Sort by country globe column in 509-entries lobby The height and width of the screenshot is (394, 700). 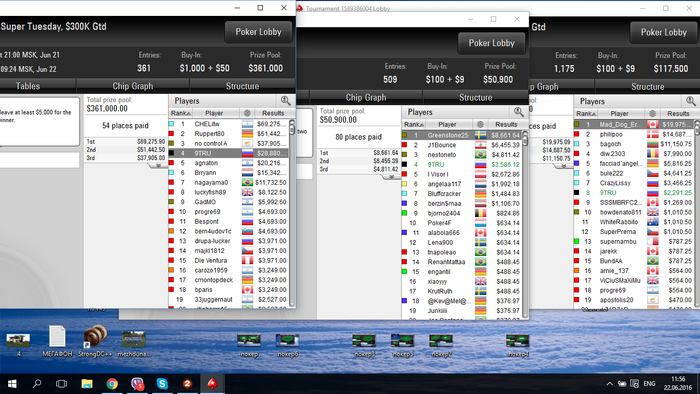click(480, 124)
